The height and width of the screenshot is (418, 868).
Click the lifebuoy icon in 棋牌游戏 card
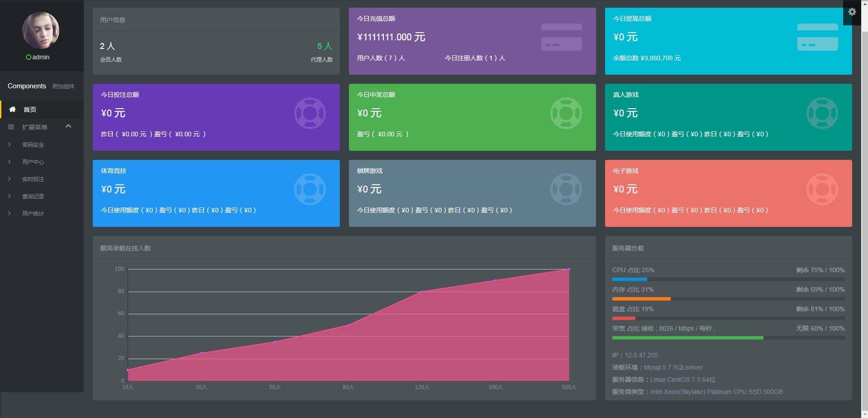(566, 189)
